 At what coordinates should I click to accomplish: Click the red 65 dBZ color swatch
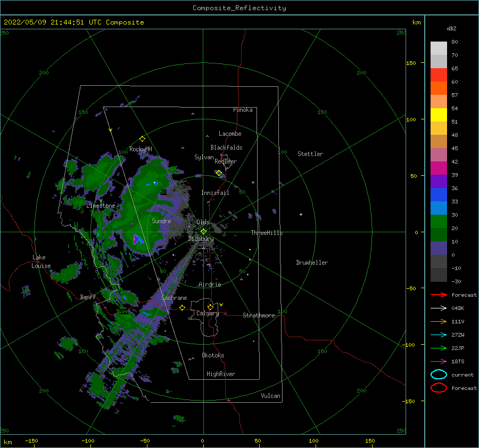coord(439,75)
